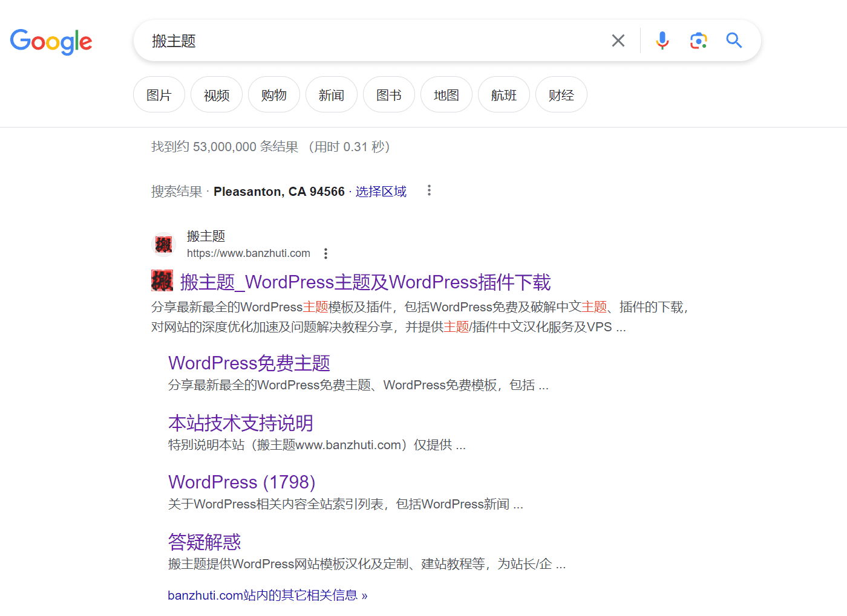Viewport: 847px width, 616px height.
Task: Open the 本站技术支持说明 sitelink
Action: pos(241,423)
